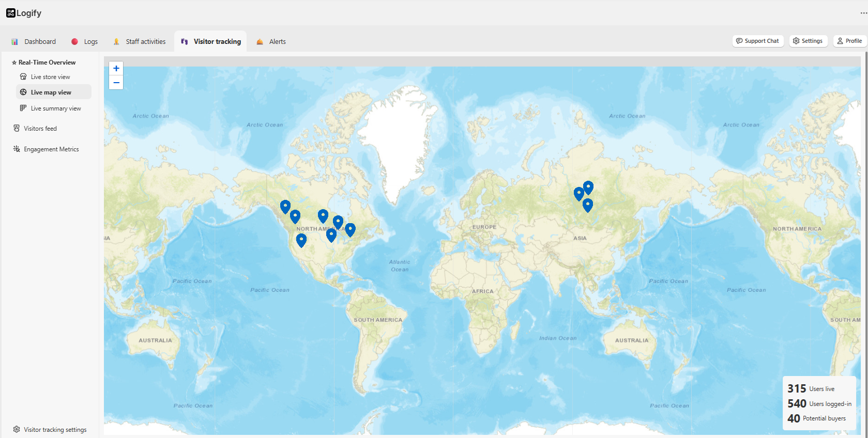Open Live summary view
The width and height of the screenshot is (868, 438).
coord(56,108)
